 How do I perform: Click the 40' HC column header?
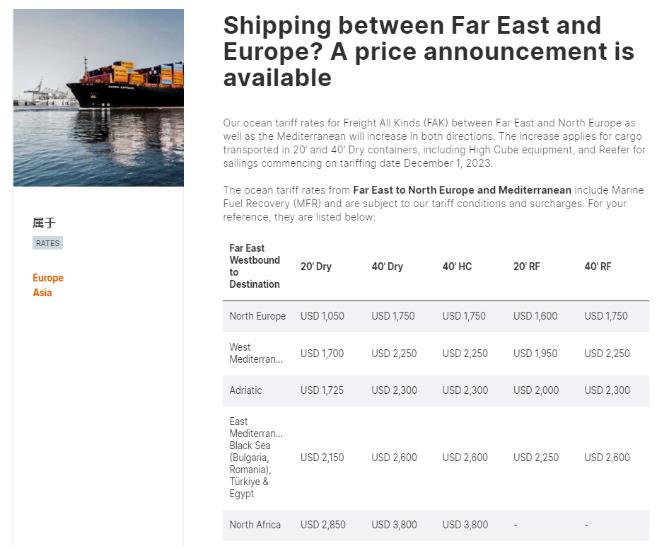pyautogui.click(x=457, y=267)
